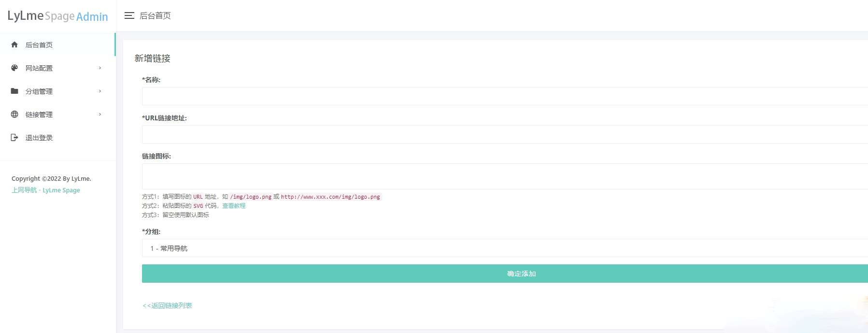Expand the 链接管理 chevron arrow
Viewport: 868px width, 333px height.
[x=100, y=114]
